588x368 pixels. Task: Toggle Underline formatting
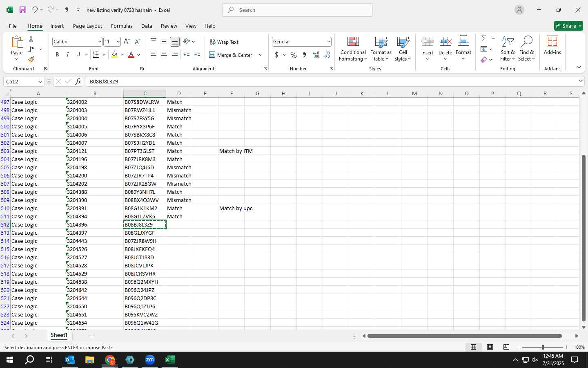78,55
